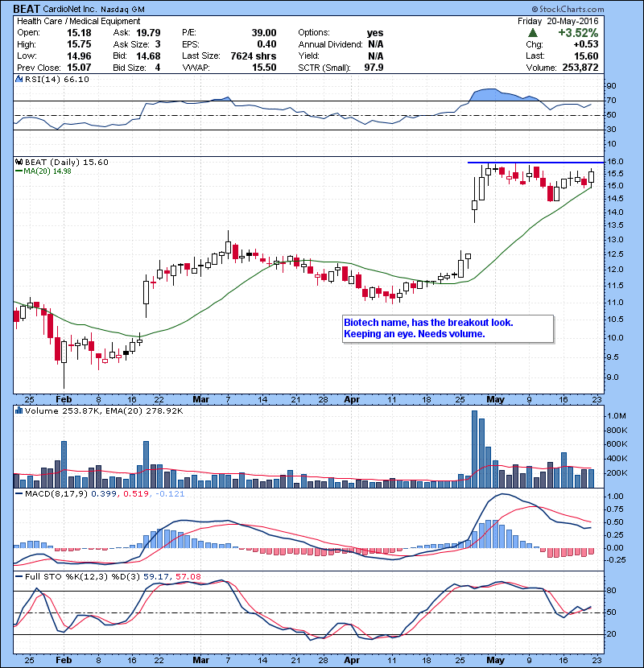Screen dimensions: 644x668
Task: Click Health Care / Medical Equipment sector text
Action: [x=78, y=21]
